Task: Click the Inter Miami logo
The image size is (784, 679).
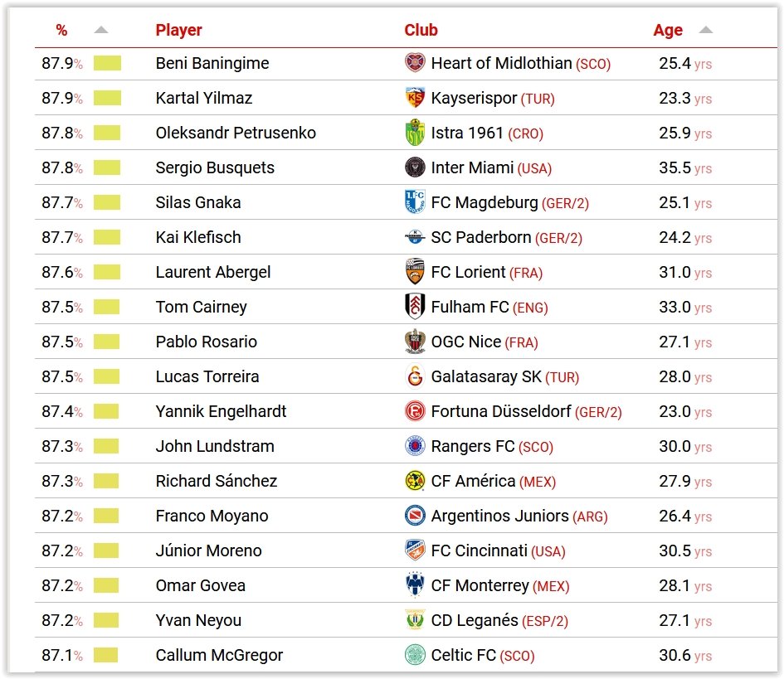Action: (415, 167)
